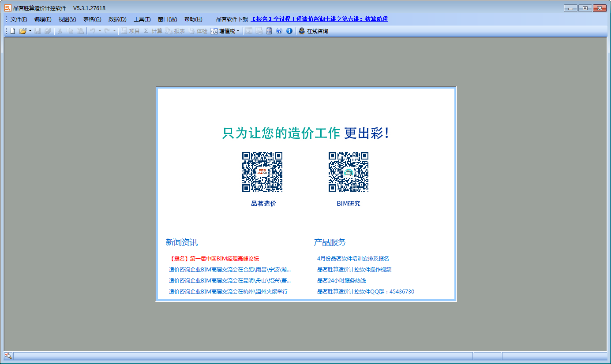Click the Undo arrow icon
The image size is (611, 364).
click(x=93, y=31)
